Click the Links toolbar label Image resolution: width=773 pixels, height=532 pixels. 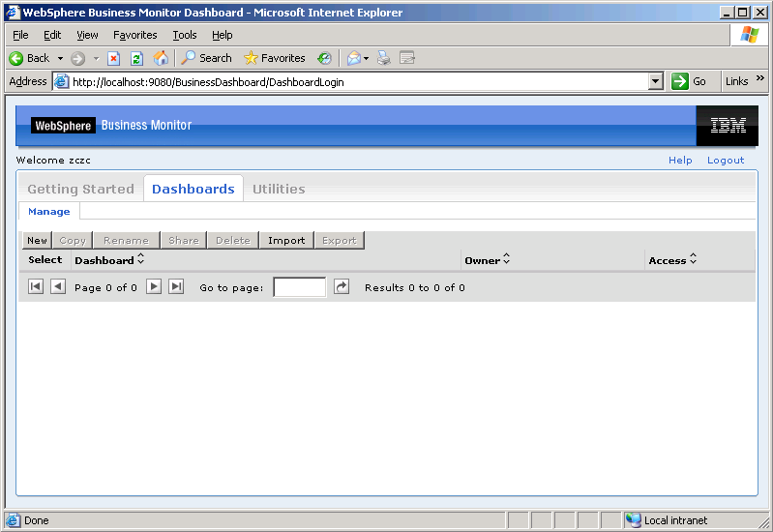click(x=736, y=81)
